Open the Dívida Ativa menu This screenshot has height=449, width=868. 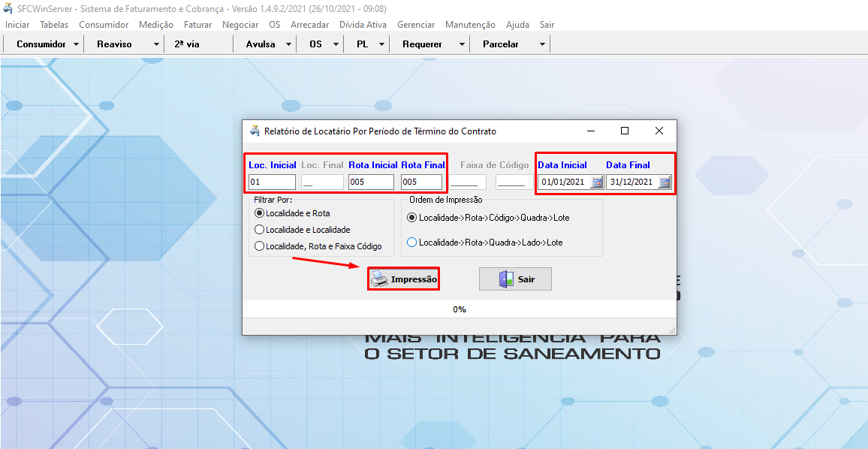(363, 25)
